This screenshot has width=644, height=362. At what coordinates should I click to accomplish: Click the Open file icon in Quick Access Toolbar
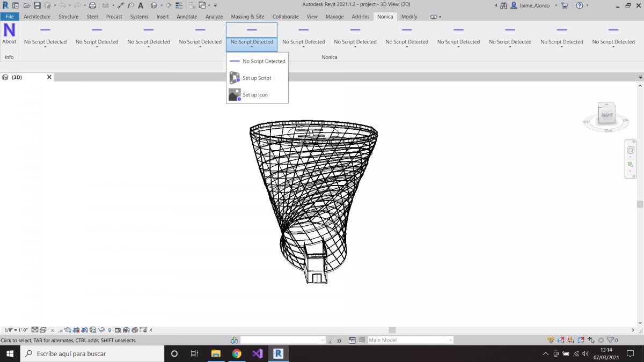click(27, 5)
